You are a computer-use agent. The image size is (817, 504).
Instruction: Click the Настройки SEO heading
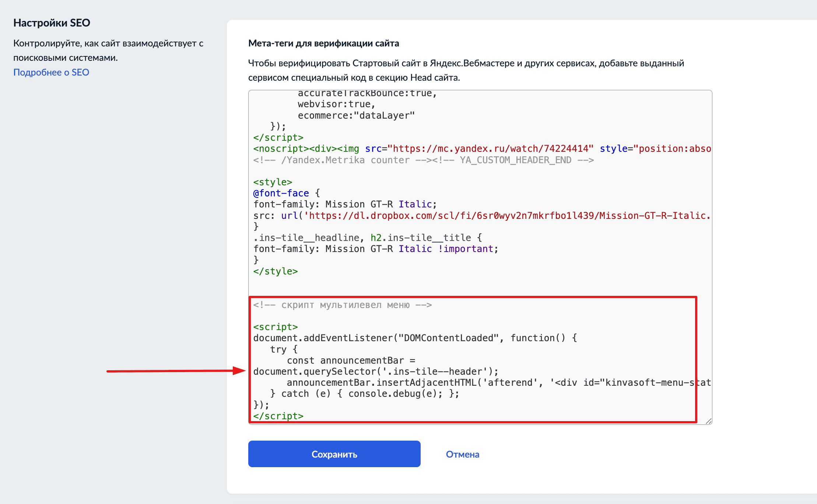52,23
